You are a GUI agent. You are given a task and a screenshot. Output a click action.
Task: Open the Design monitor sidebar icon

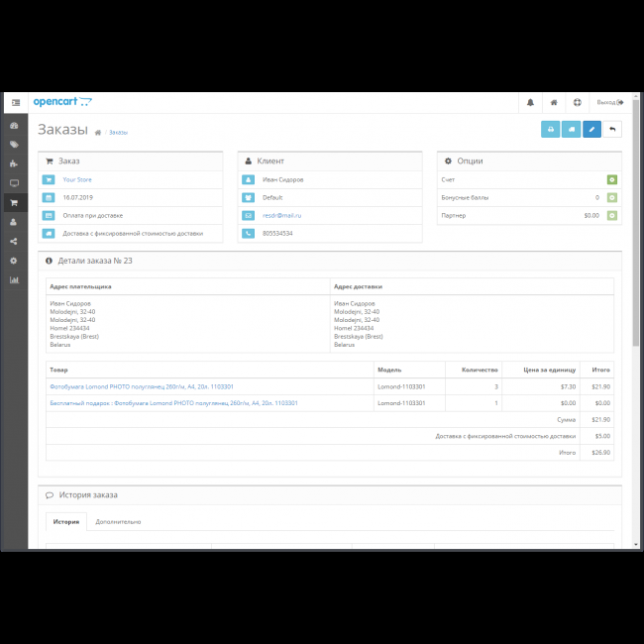(x=14, y=183)
